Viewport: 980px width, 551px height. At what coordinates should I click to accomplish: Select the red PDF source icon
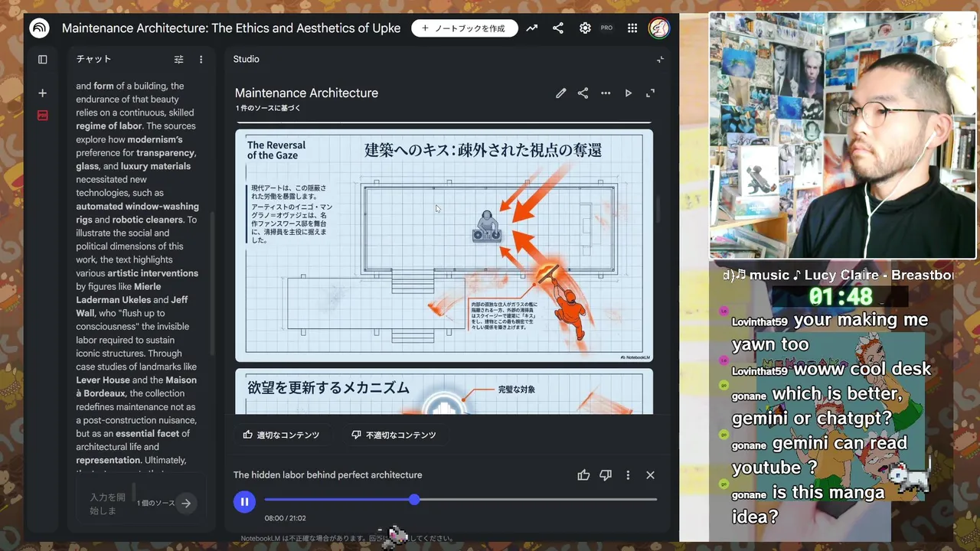pos(43,115)
